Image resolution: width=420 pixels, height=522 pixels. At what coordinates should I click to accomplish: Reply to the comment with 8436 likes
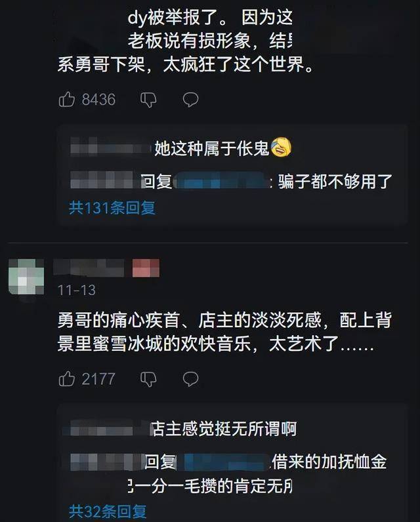coord(190,100)
